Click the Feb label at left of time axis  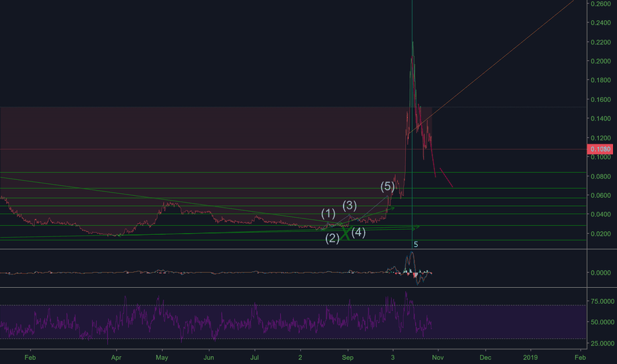point(30,357)
